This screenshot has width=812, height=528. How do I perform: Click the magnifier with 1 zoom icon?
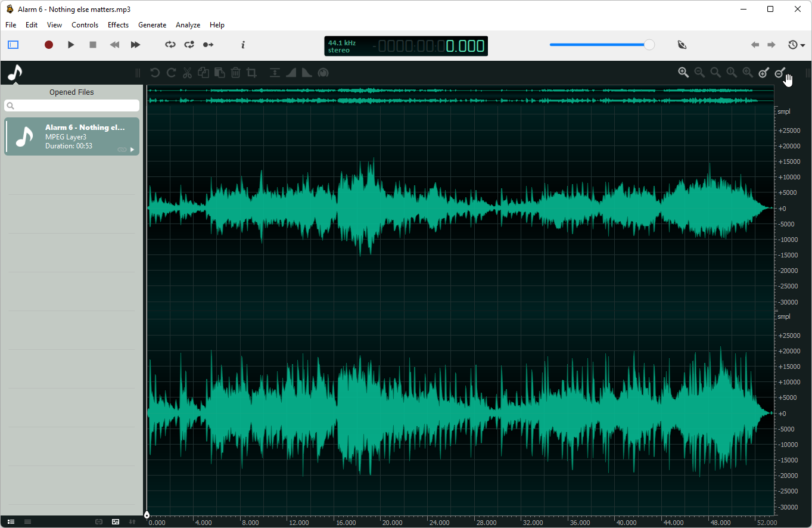click(x=732, y=73)
